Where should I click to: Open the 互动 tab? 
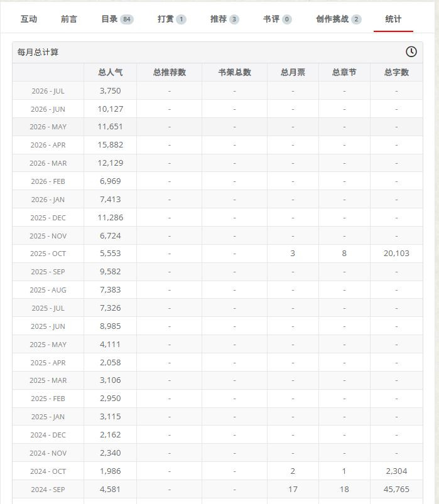[29, 19]
